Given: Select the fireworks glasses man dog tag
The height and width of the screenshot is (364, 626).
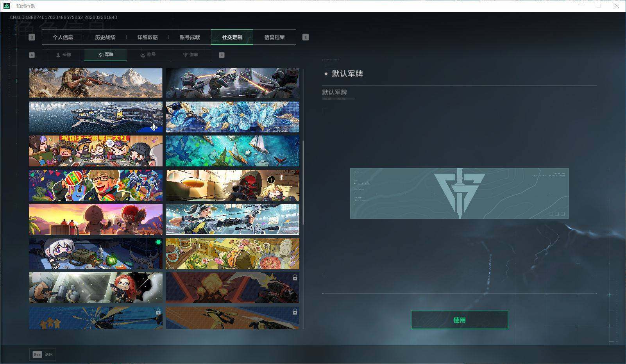Looking at the screenshot, I should (x=96, y=185).
